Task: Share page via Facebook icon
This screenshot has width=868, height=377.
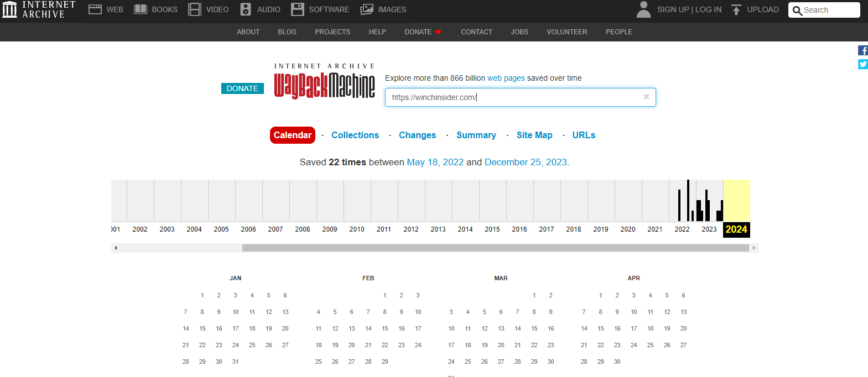Action: coord(862,50)
